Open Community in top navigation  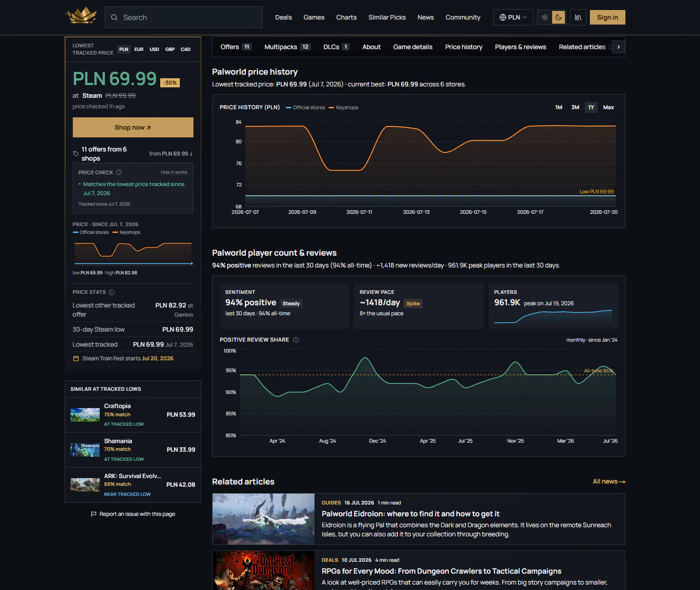tap(463, 17)
